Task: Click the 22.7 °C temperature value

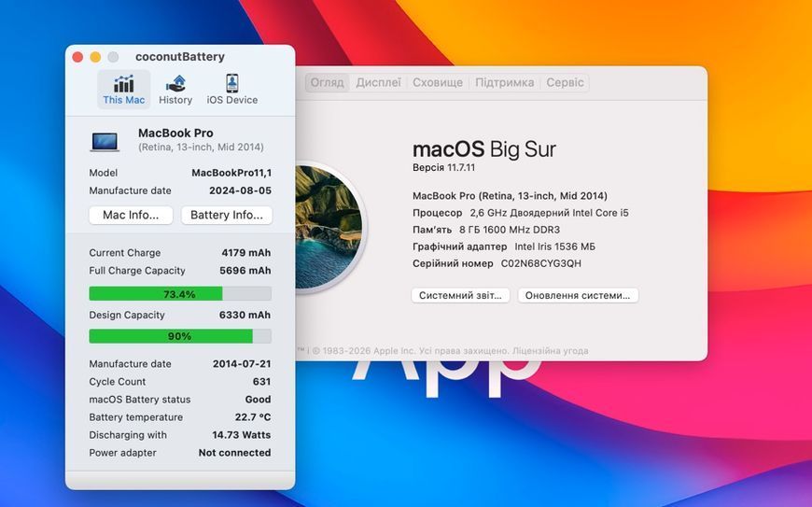Action: (253, 416)
